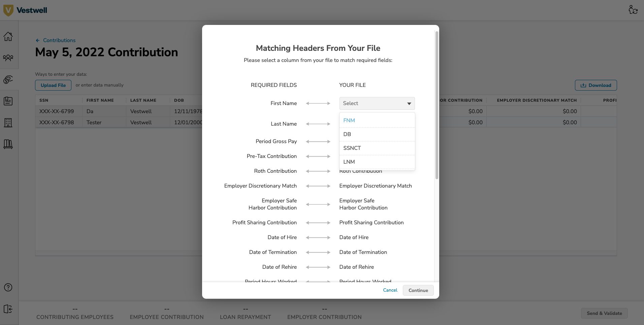Screen dimensions: 644x325
Task: Cancel the header matching dialog
Action: pos(390,290)
